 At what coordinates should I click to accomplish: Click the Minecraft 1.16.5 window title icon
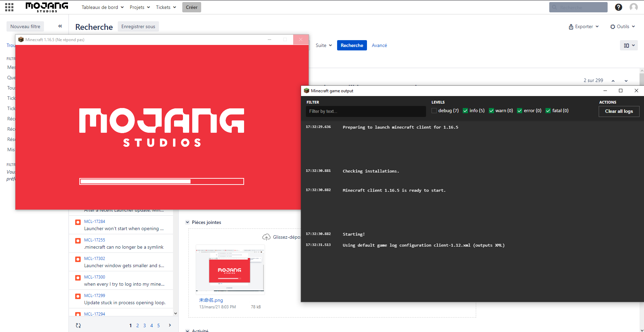click(x=21, y=39)
